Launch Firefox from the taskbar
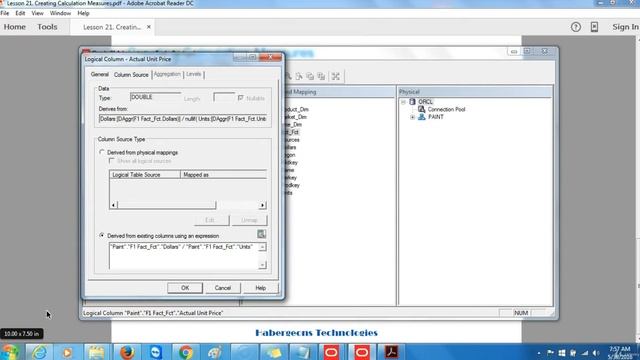Screen dimensions: 640x360 tap(127, 352)
